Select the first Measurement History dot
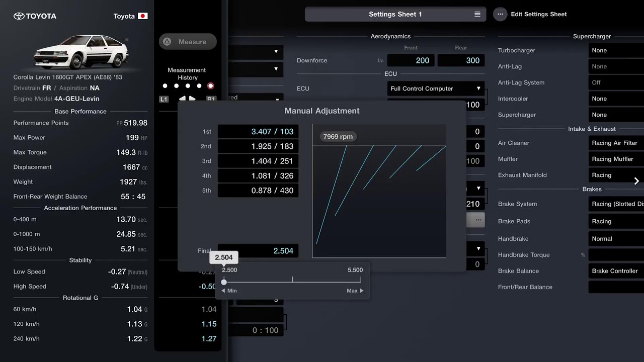 coord(165,86)
